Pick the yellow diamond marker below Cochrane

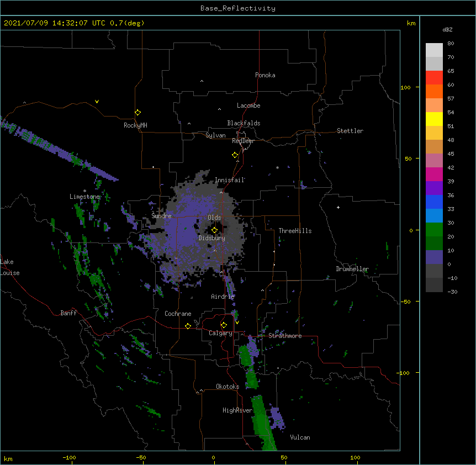[188, 326]
